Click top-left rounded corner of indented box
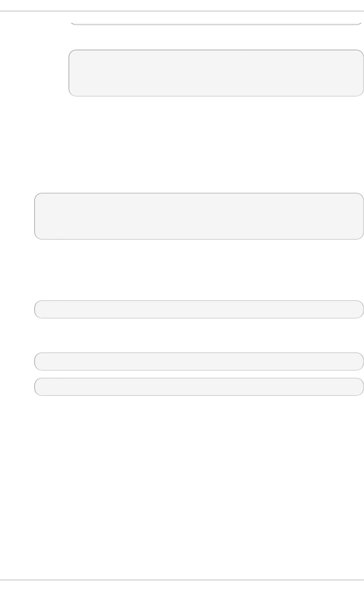 [71, 52]
